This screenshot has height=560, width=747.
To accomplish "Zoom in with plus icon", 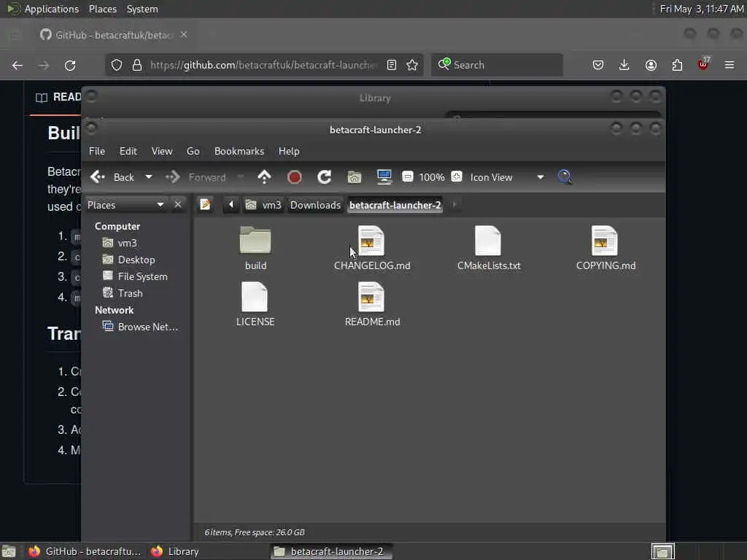I will pyautogui.click(x=457, y=176).
